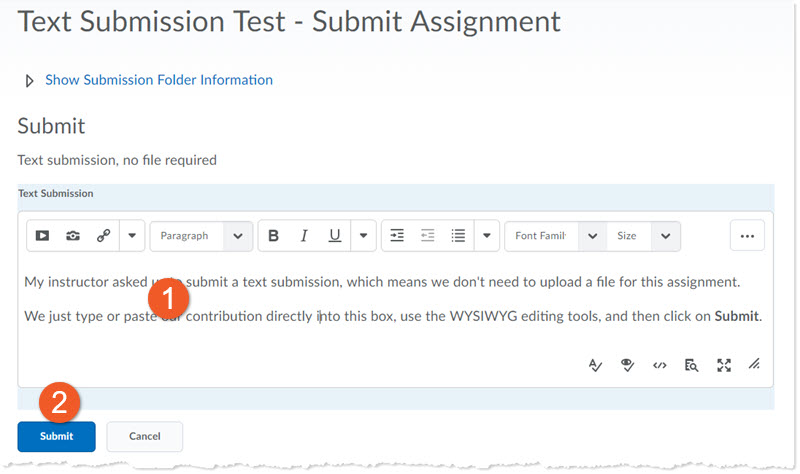Expand Show Submission Folder Information

158,80
